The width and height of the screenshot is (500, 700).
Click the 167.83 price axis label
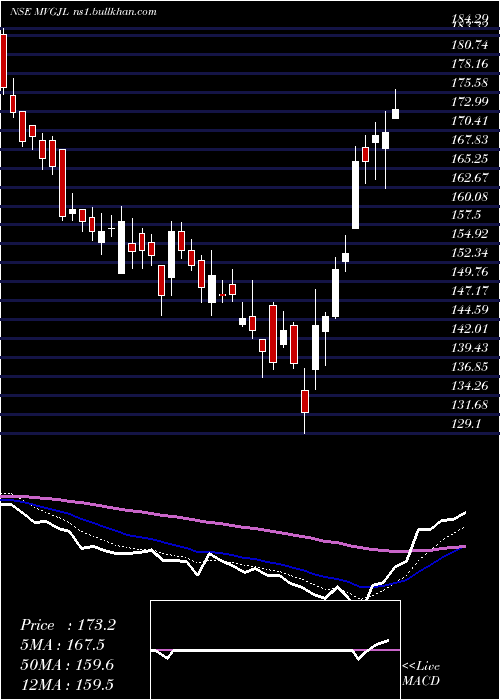(x=470, y=140)
